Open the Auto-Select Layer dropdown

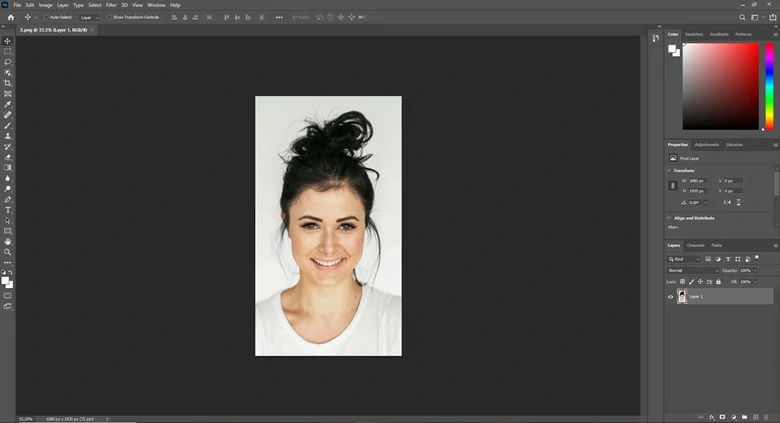click(90, 17)
